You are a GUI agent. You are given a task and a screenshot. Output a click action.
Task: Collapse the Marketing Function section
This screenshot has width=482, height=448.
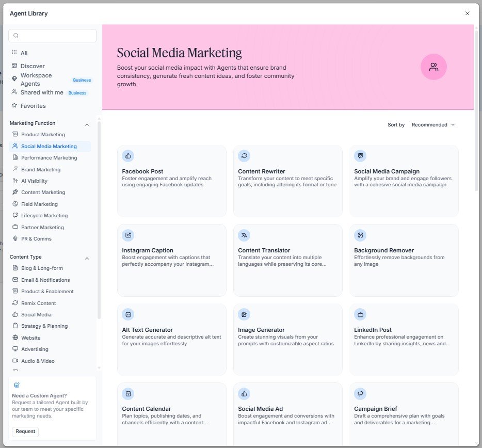coord(87,124)
